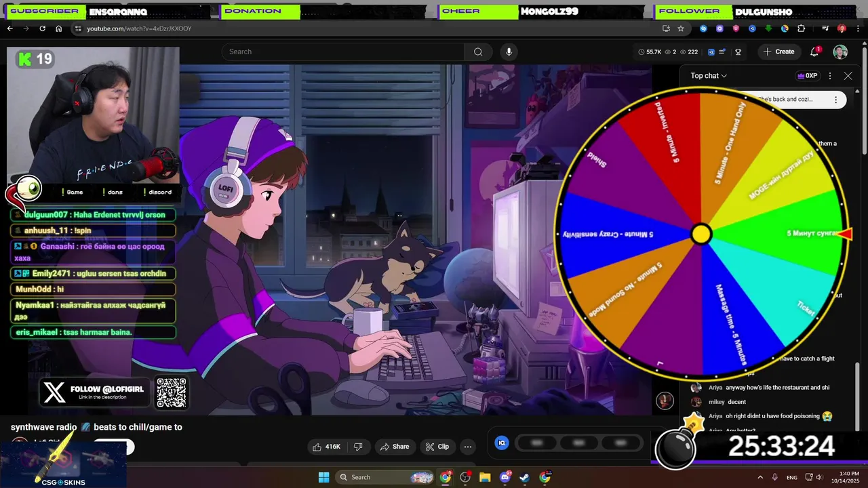Viewport: 868px width, 488px height.
Task: Expand the Top chat dropdown
Action: [709, 76]
